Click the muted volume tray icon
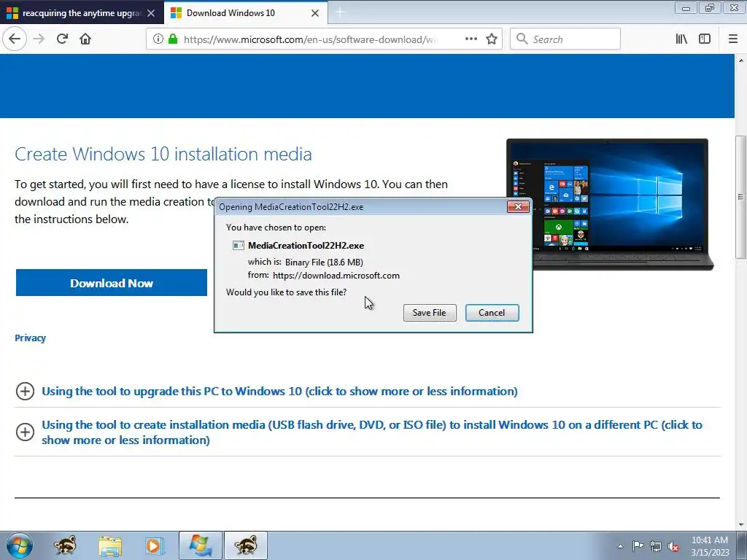 (673, 546)
